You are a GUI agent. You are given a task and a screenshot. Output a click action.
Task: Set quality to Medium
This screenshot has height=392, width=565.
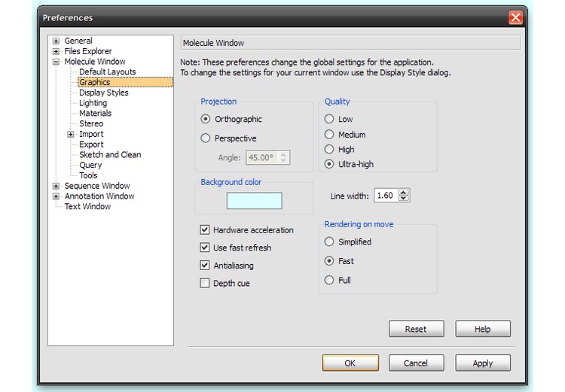pyautogui.click(x=329, y=135)
